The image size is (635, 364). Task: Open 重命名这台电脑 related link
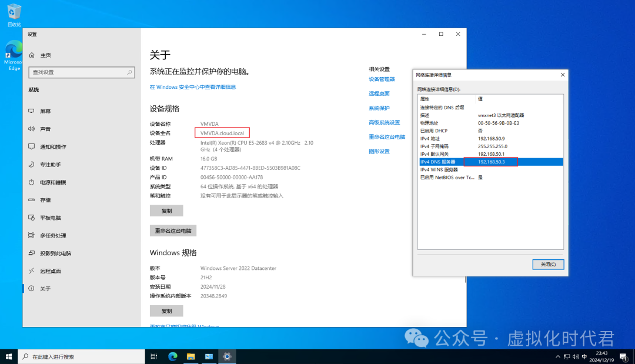pyautogui.click(x=387, y=137)
